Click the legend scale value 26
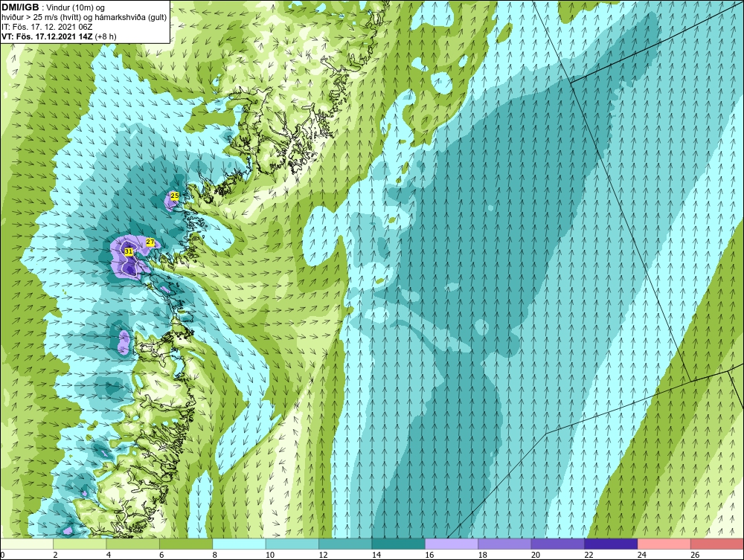Screen dimensions: 744x560 [695, 555]
